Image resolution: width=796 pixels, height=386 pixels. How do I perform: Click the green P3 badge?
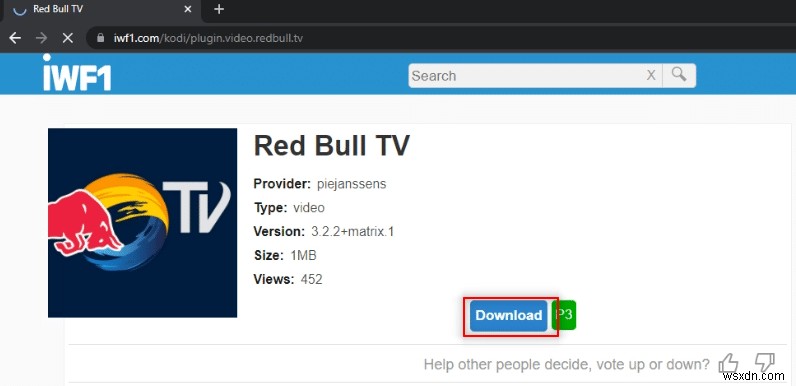565,315
